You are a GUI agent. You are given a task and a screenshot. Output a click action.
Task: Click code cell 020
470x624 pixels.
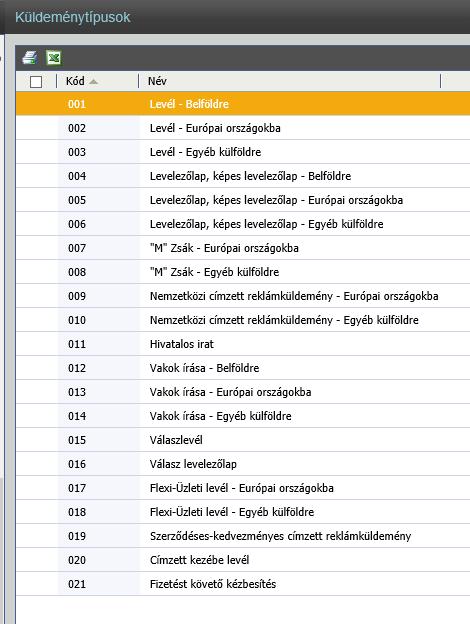click(98, 560)
